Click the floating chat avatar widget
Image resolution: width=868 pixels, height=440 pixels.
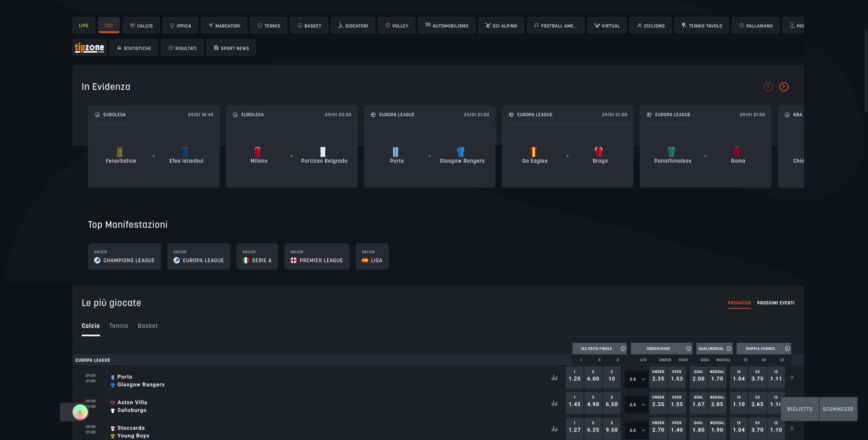coord(80,412)
